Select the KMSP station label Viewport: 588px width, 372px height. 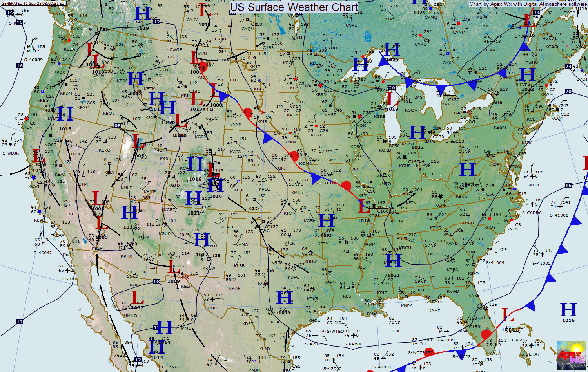(330, 114)
